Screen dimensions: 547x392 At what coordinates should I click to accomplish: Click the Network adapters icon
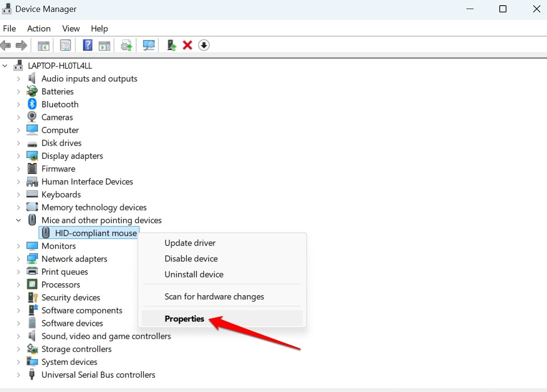[x=32, y=258]
